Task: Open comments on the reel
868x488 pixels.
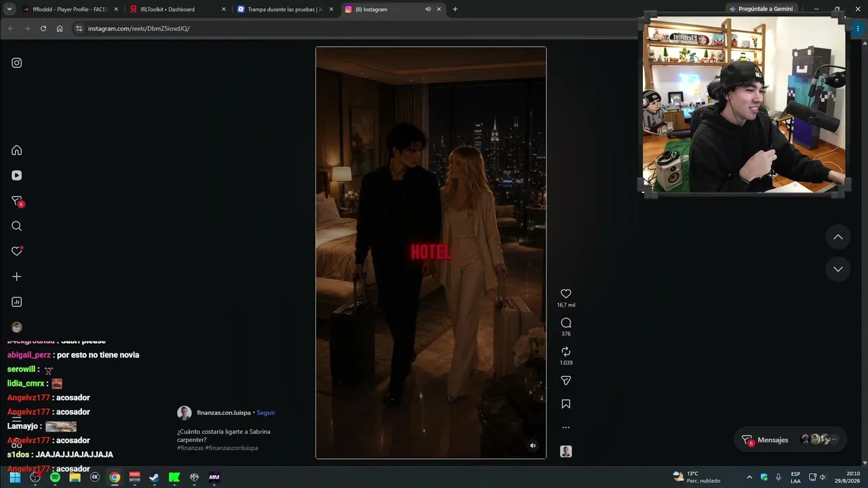Action: point(566,323)
